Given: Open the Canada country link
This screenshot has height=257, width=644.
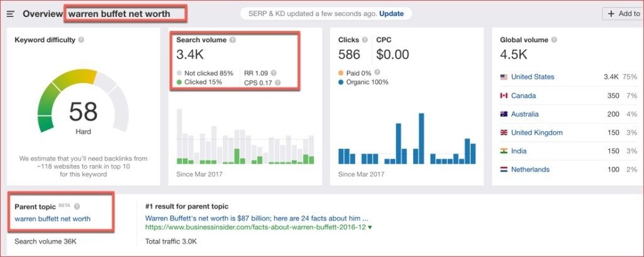Looking at the screenshot, I should pyautogui.click(x=523, y=96).
